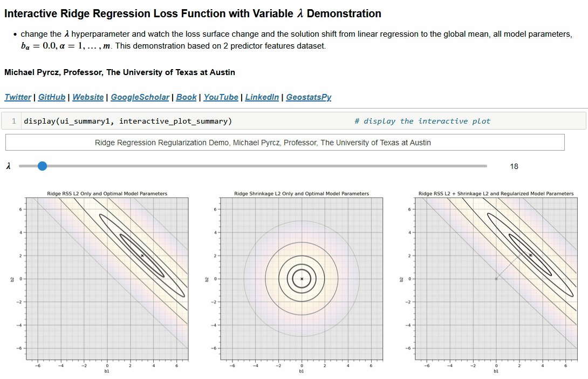The width and height of the screenshot is (588, 379).
Task: Open the GeostatsPy link
Action: pos(309,97)
